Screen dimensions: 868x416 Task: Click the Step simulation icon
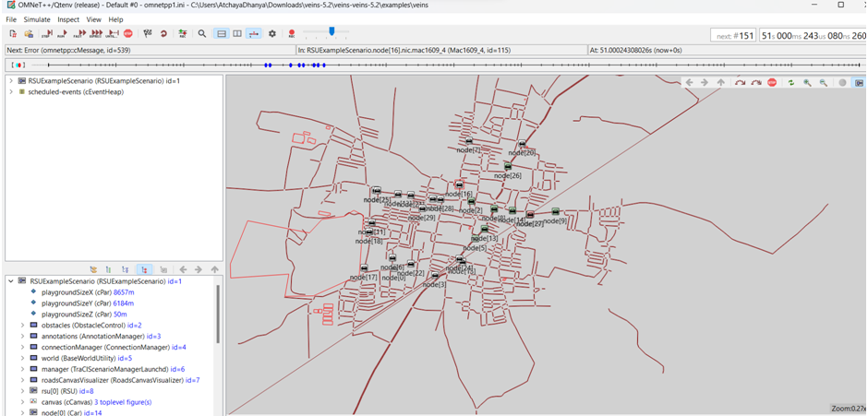[45, 34]
